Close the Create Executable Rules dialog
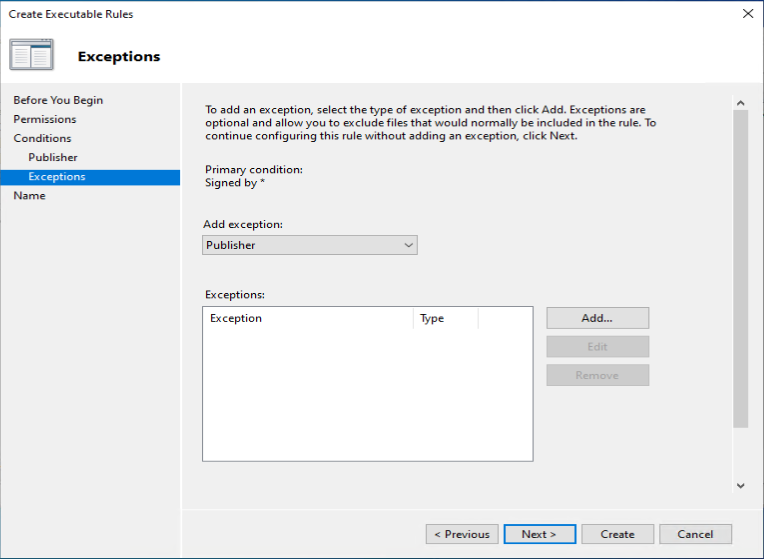Screen dimensions: 764x559 point(748,14)
